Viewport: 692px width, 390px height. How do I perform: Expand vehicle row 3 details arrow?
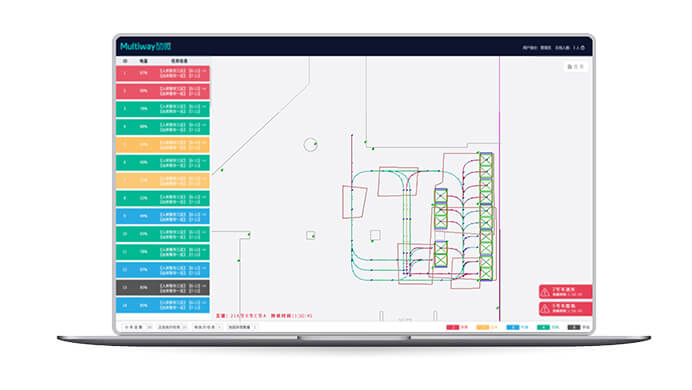click(204, 107)
